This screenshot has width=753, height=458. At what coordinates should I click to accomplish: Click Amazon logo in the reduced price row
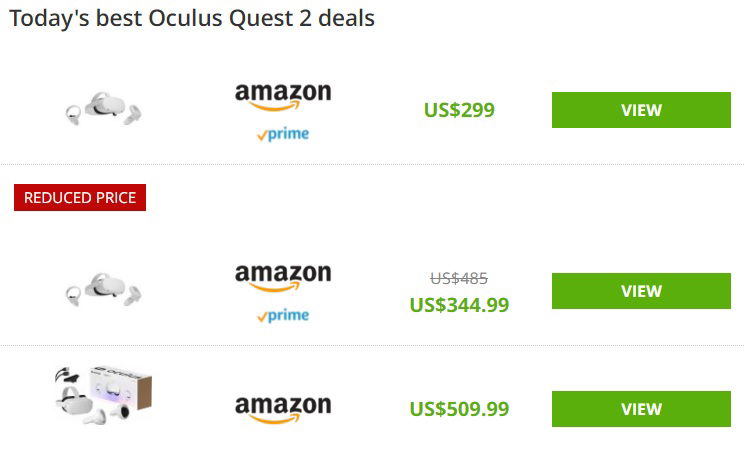283,277
